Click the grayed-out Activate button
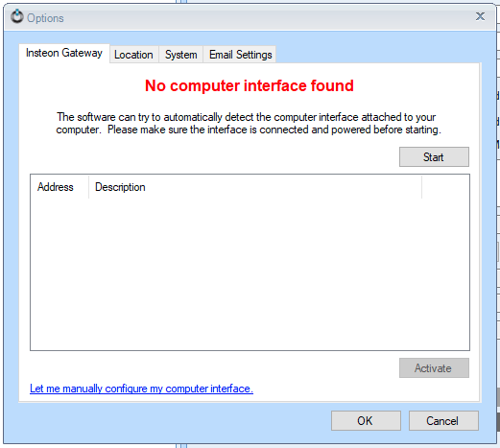500x448 pixels. click(434, 368)
